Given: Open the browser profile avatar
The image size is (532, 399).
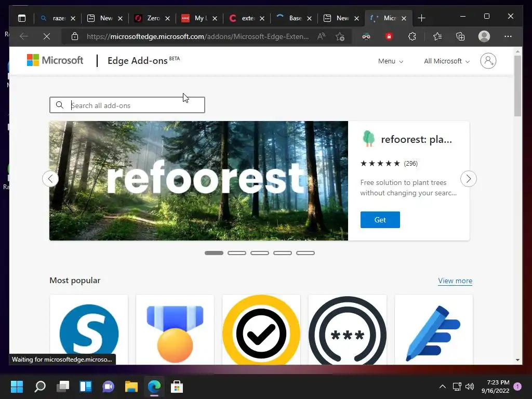Looking at the screenshot, I should 484,36.
